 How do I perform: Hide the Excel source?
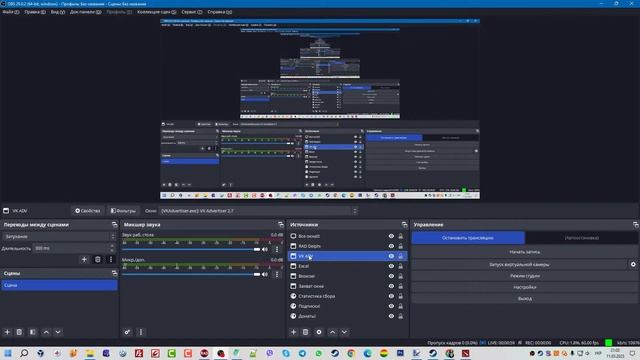point(391,266)
